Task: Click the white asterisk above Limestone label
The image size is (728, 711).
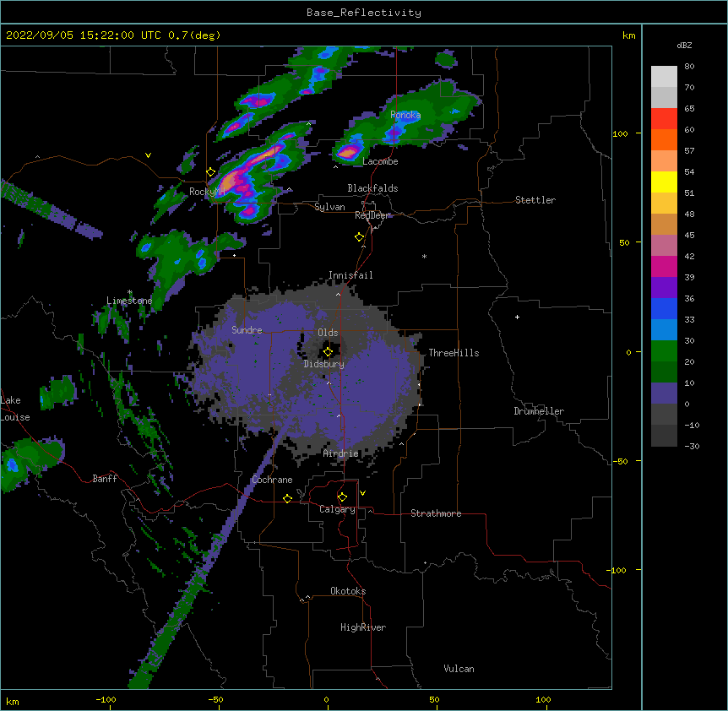Action: pyautogui.click(x=130, y=292)
